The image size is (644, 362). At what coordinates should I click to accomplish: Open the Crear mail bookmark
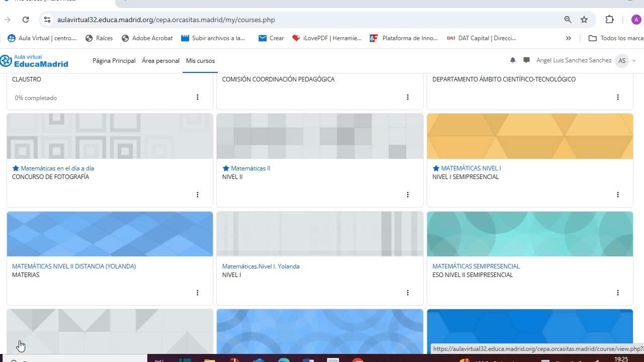[271, 38]
